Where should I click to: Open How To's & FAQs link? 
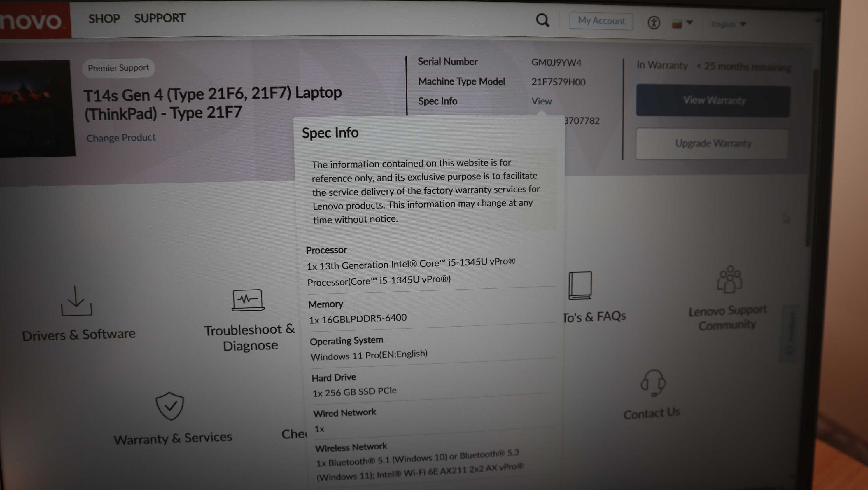(595, 317)
